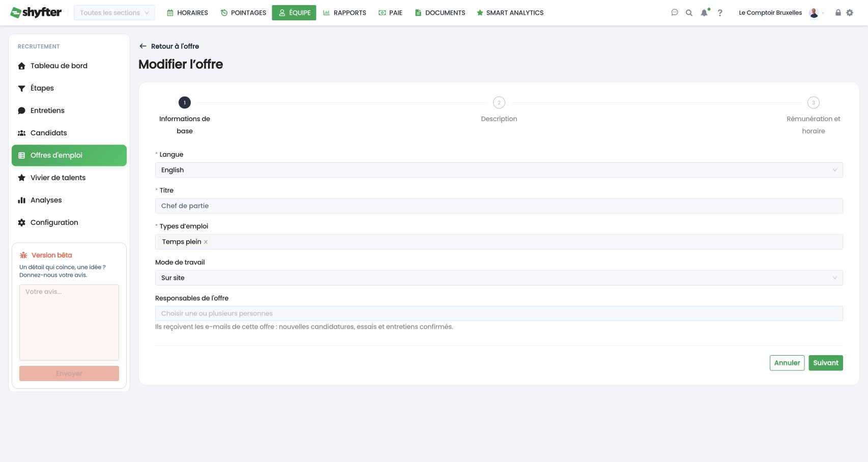Click the search magnifier icon
The width and height of the screenshot is (868, 462).
click(689, 13)
